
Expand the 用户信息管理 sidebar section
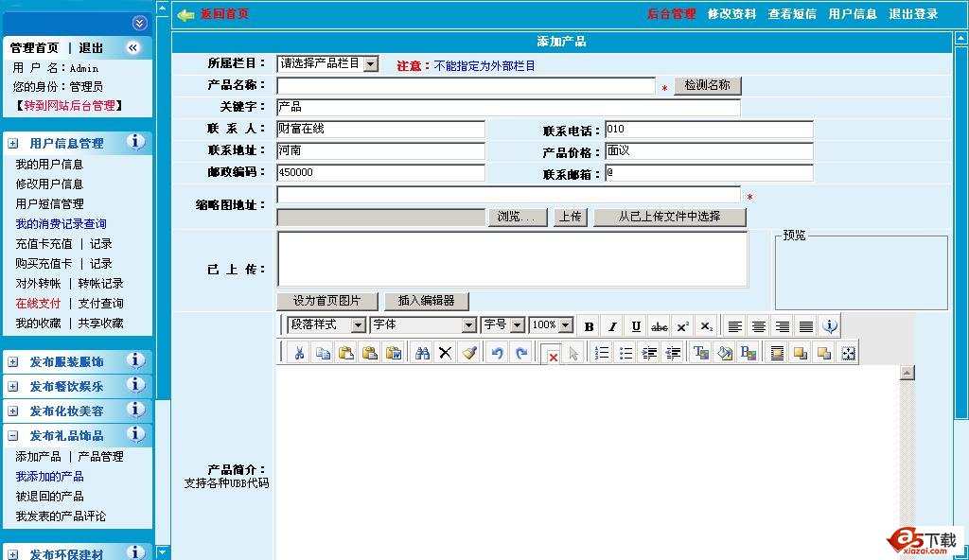pos(13,144)
